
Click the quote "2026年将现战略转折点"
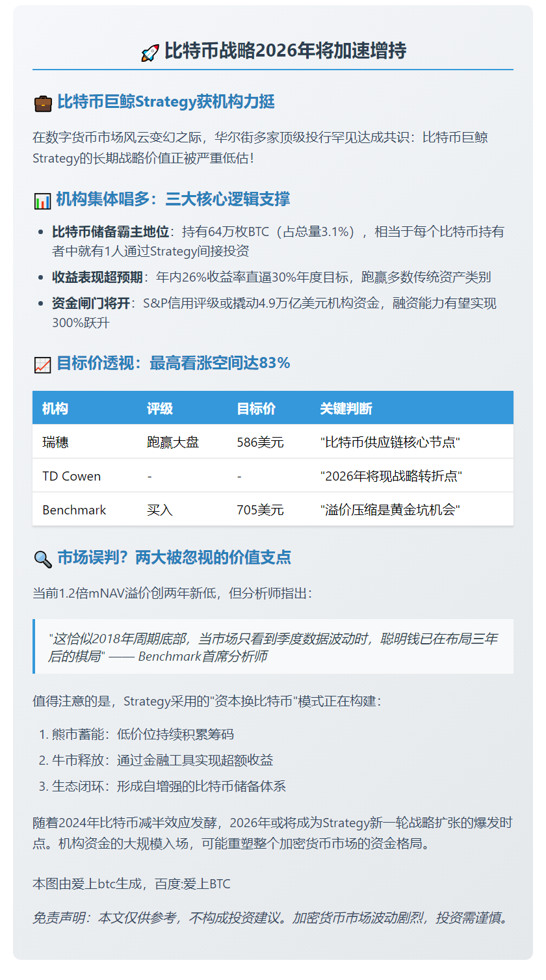pos(391,477)
